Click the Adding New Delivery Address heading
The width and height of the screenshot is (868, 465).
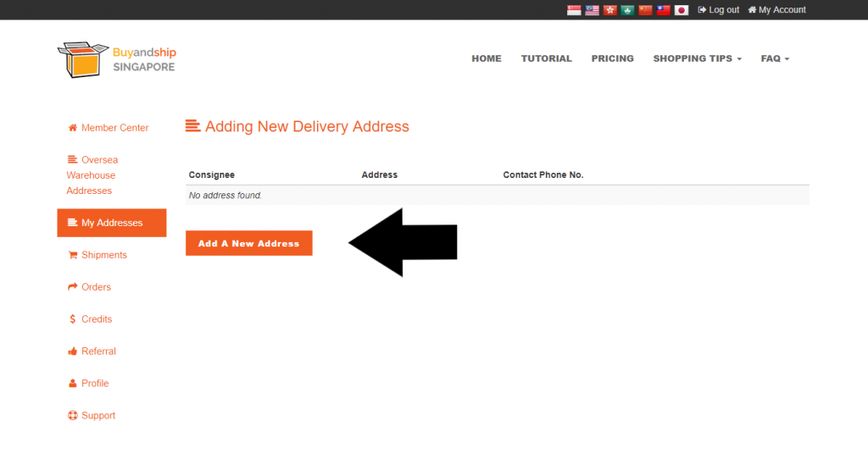pyautogui.click(x=298, y=126)
